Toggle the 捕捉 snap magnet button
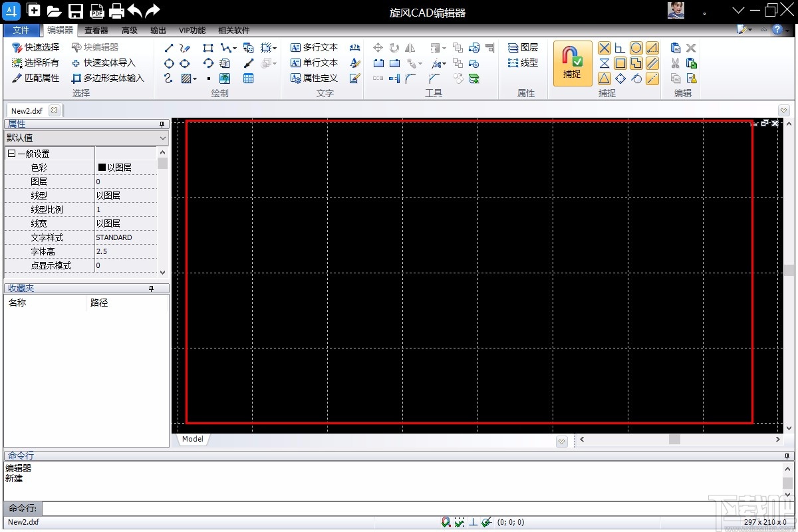The width and height of the screenshot is (798, 532). pyautogui.click(x=572, y=63)
